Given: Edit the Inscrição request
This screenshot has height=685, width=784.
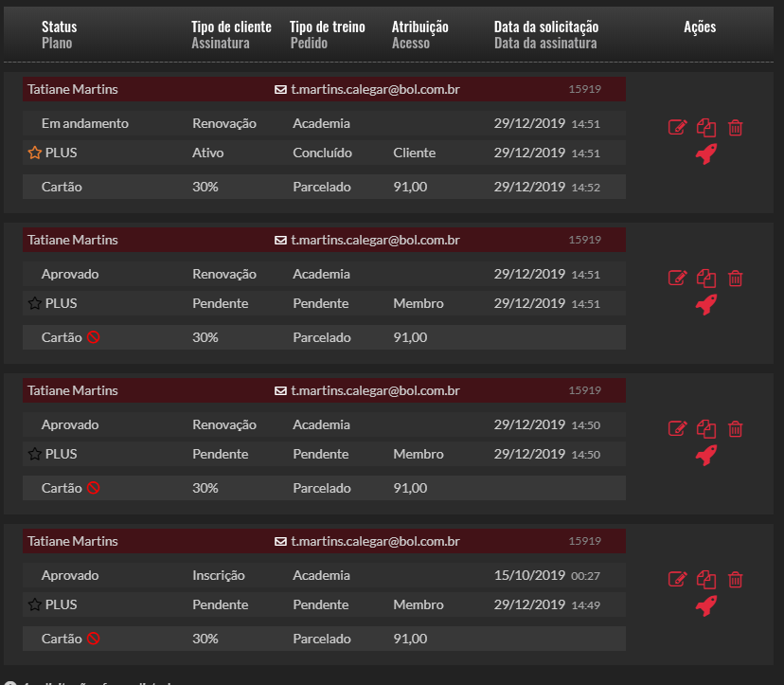Looking at the screenshot, I should [x=677, y=580].
